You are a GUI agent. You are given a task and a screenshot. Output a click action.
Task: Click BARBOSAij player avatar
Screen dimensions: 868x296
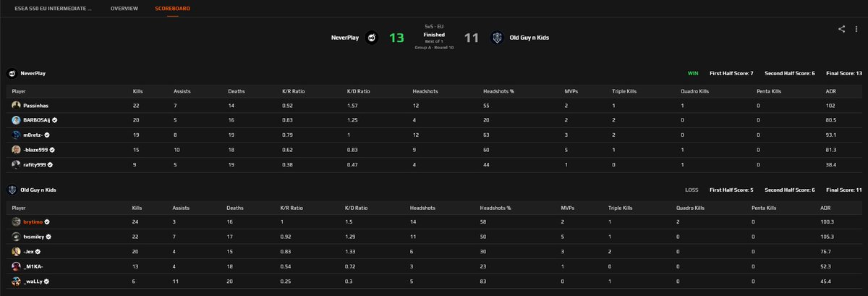(16, 120)
